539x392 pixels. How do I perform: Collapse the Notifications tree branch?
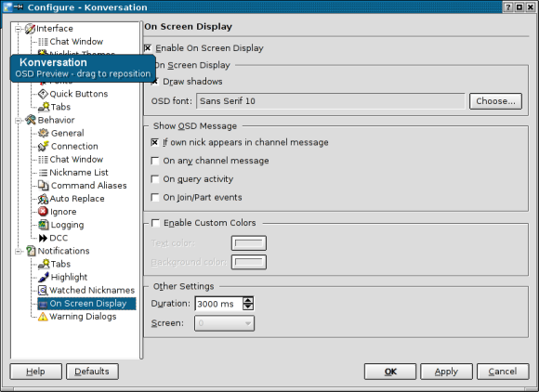(19, 251)
